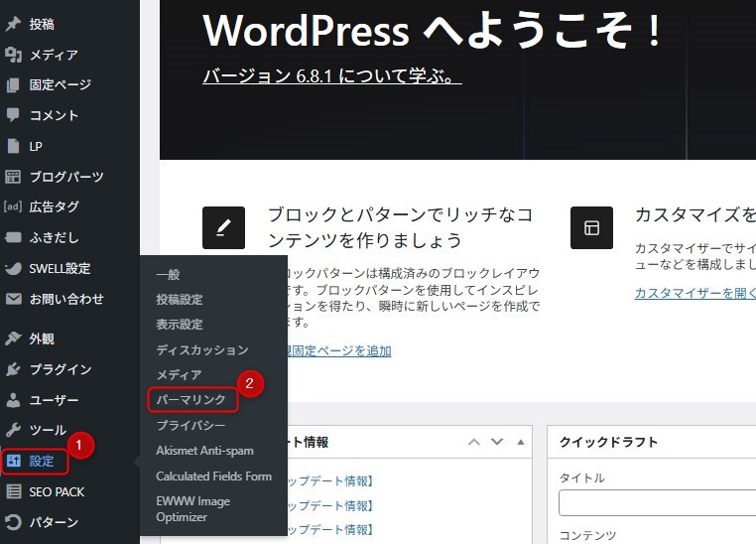Open プライバシー in the settings submenu
756x544 pixels.
[x=190, y=425]
